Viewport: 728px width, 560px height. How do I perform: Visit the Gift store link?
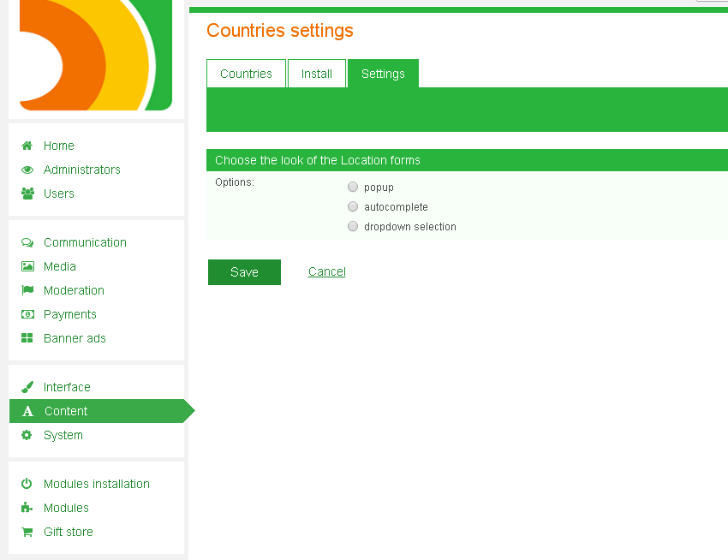click(69, 532)
